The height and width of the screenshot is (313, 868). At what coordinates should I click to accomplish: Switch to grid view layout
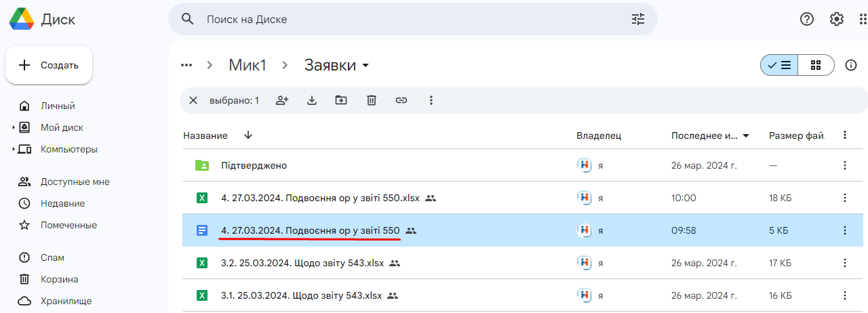(x=816, y=65)
